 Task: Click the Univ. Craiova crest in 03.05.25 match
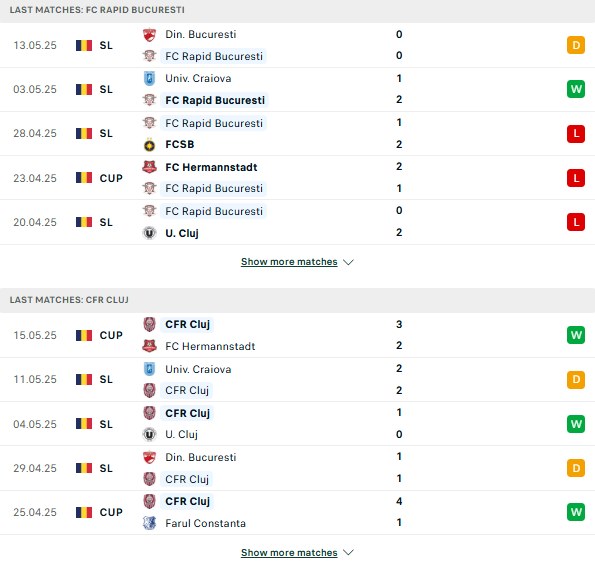pyautogui.click(x=150, y=79)
